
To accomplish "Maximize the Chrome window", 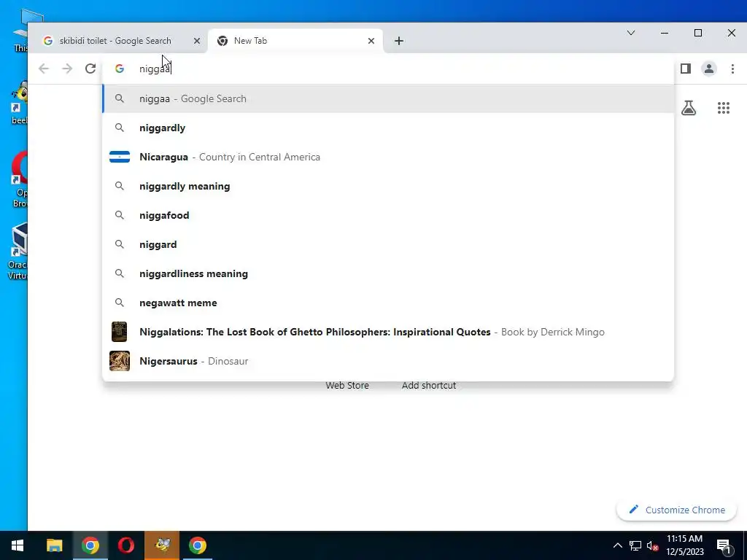I will coord(698,33).
